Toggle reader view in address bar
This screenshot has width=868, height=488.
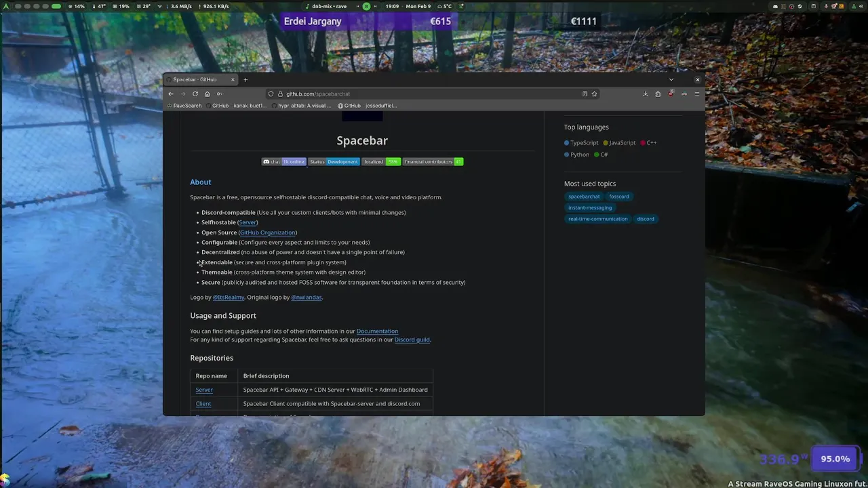coord(585,94)
